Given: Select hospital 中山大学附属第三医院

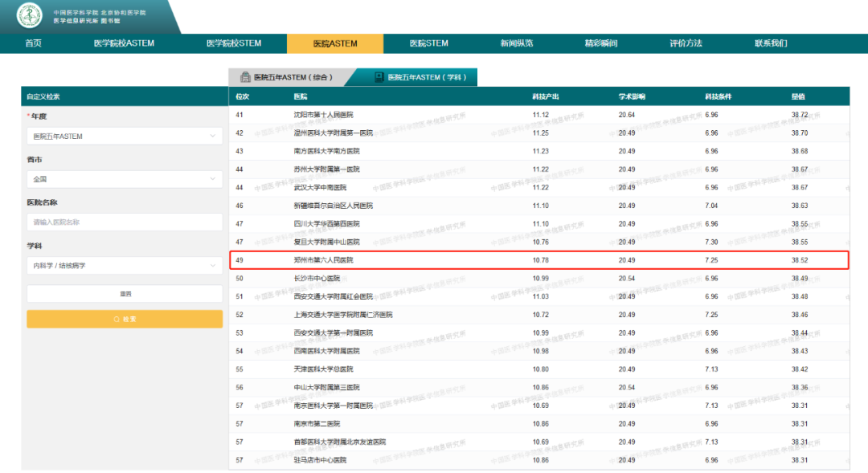Looking at the screenshot, I should click(x=326, y=387).
